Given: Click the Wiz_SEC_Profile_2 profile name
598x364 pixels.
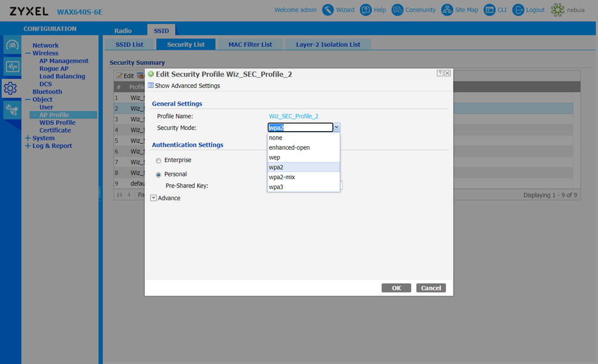Looking at the screenshot, I should (x=294, y=116).
